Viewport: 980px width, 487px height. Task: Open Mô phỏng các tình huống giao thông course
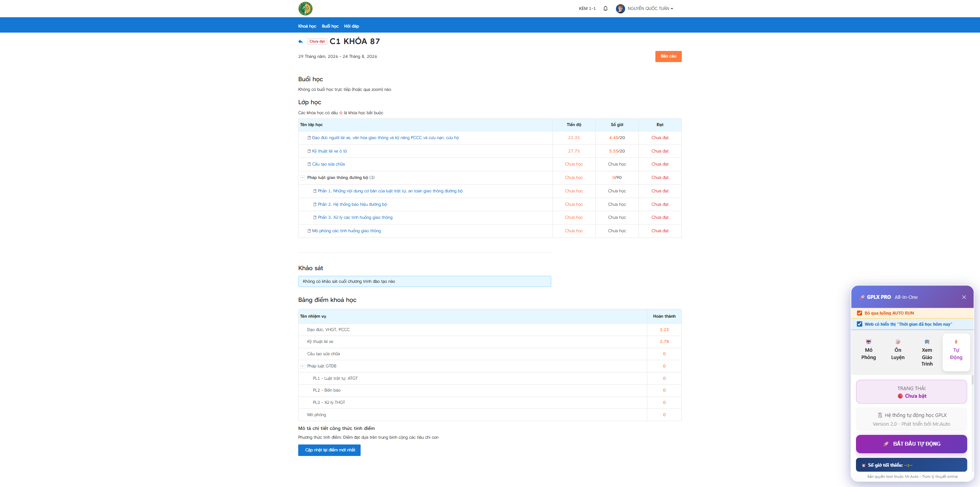click(346, 231)
